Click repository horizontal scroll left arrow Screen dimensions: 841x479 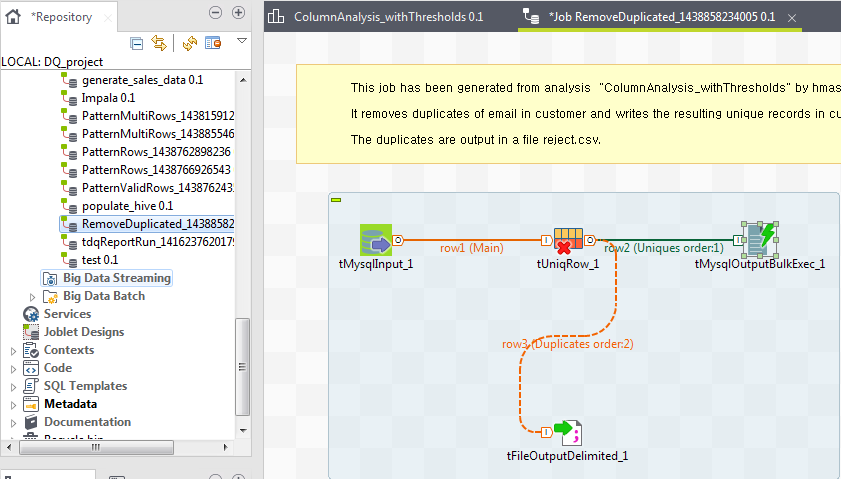coord(9,447)
